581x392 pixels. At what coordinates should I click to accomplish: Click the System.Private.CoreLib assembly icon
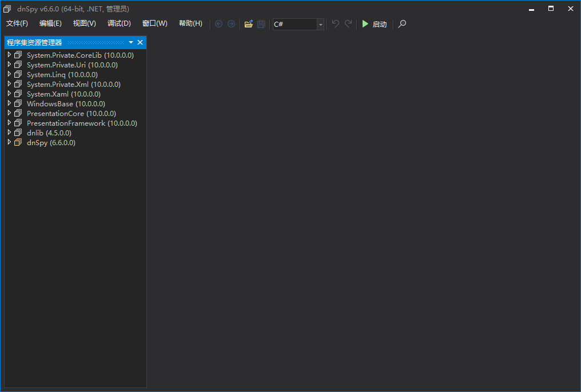pyautogui.click(x=18, y=55)
